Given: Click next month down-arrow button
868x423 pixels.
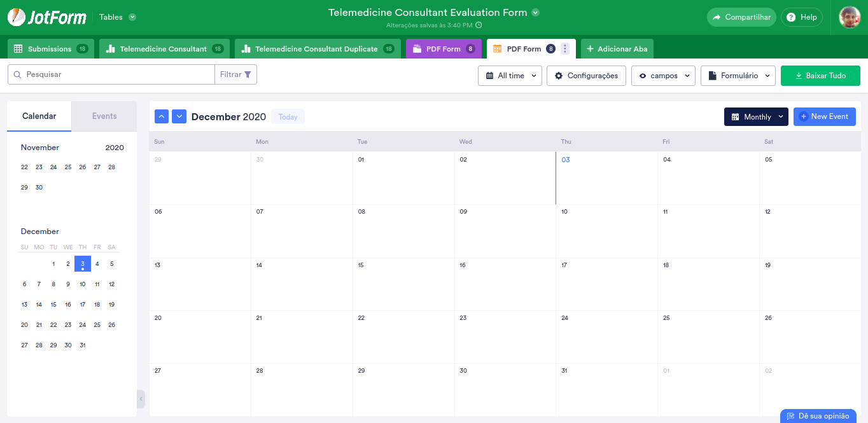Looking at the screenshot, I should click(179, 116).
